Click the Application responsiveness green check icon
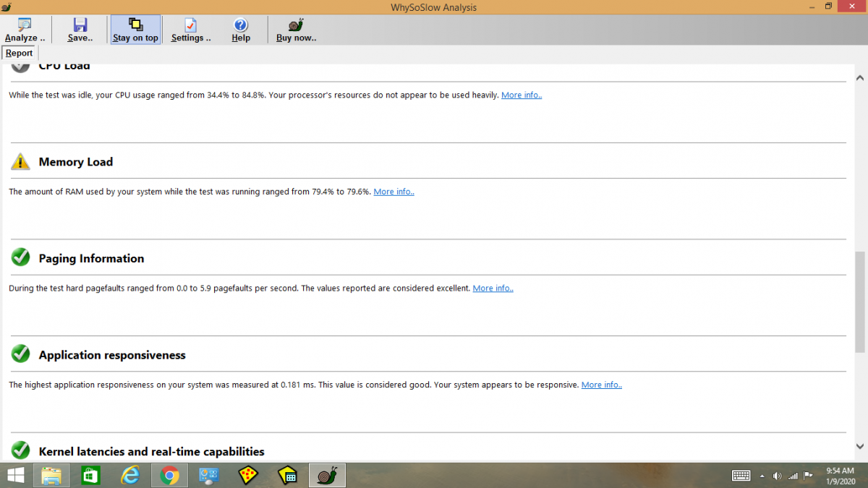The width and height of the screenshot is (868, 488). click(21, 354)
